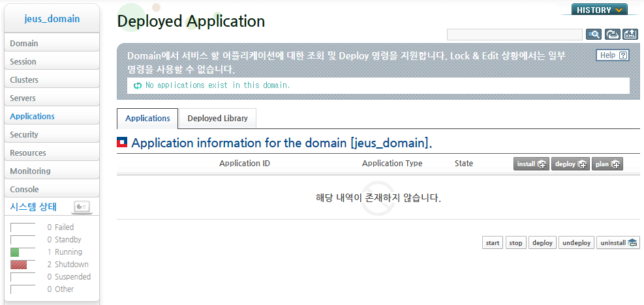Click the 시스템 상태 heading

click(33, 207)
